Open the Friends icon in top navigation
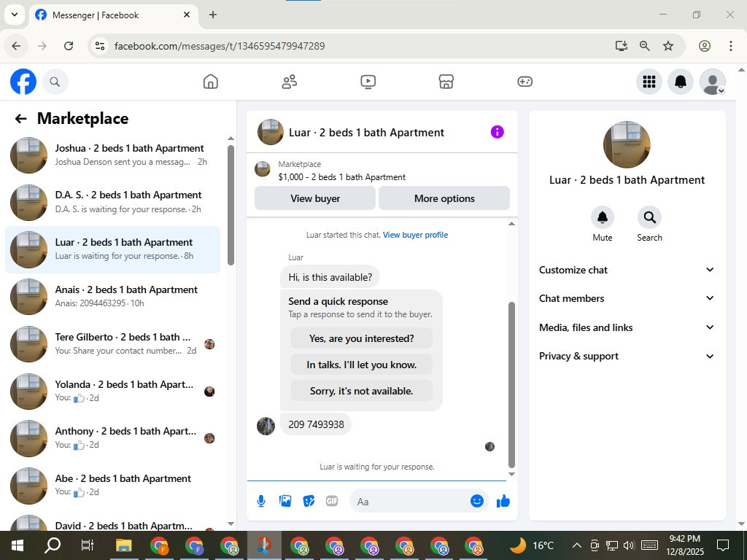This screenshot has height=560, width=747. pos(289,82)
